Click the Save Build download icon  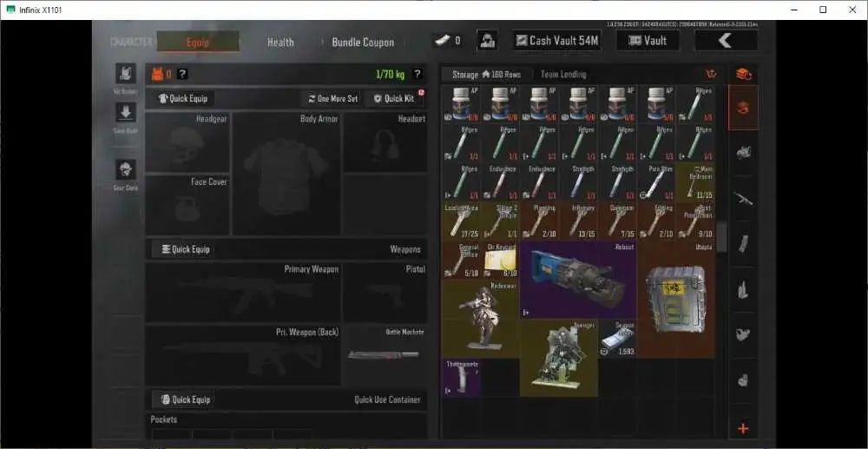(x=126, y=112)
